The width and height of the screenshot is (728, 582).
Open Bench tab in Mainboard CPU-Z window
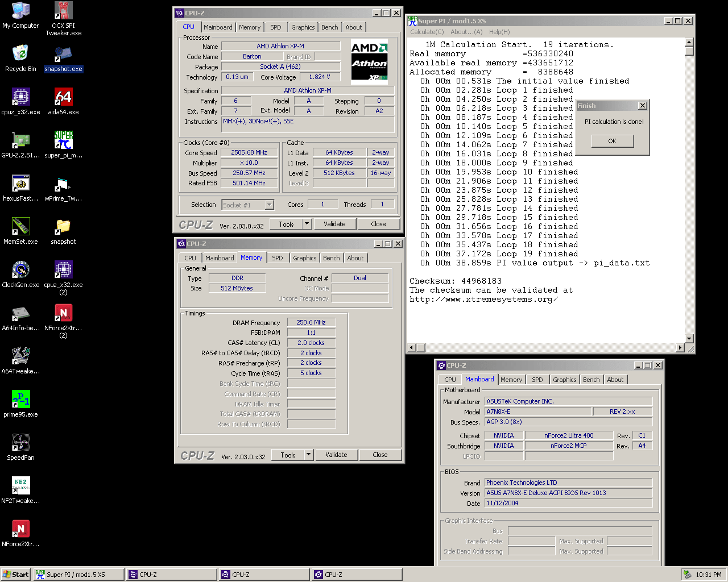pos(591,380)
